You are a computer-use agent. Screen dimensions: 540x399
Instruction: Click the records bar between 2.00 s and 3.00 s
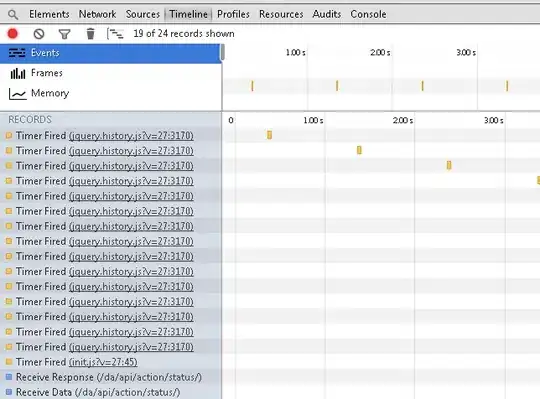click(449, 165)
